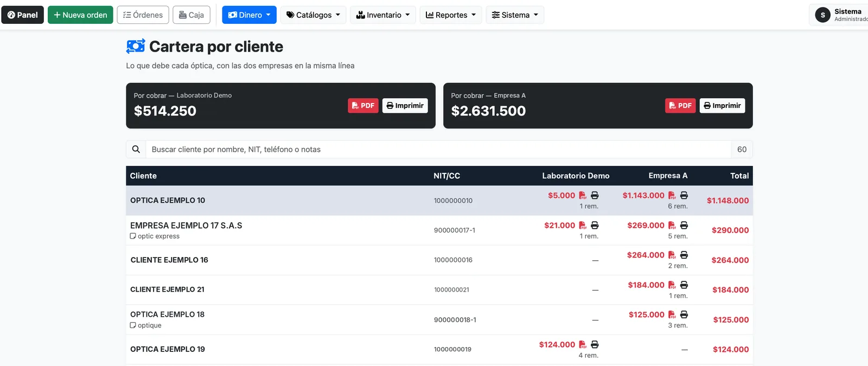
Task: Click Imprimir for Laboratorio Demo receivables
Action: point(405,106)
